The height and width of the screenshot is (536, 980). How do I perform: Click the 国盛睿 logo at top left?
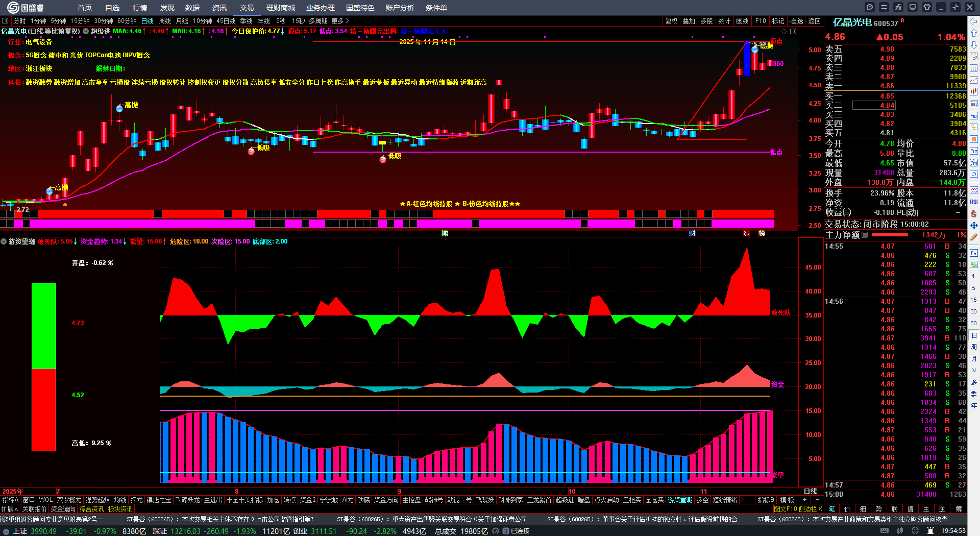tap(25, 8)
